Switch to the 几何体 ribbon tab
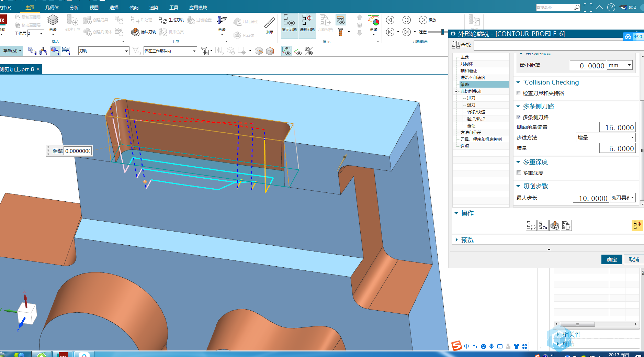 [x=52, y=7]
